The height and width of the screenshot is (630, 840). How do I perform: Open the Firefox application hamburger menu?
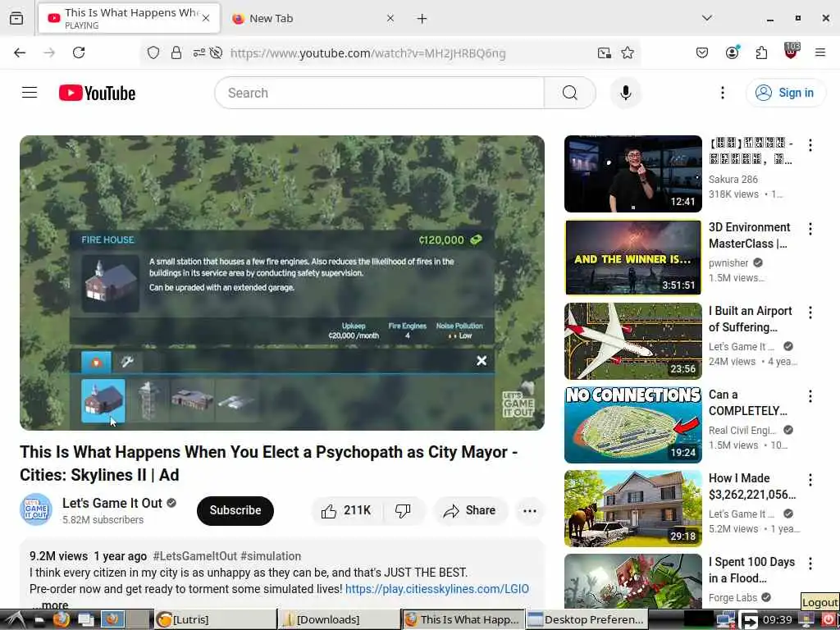820,52
